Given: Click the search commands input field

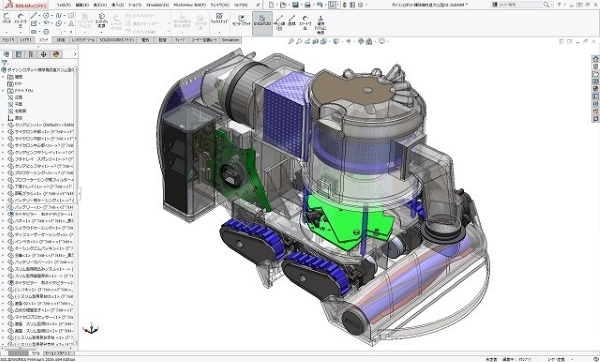Looking at the screenshot, I should point(521,5).
